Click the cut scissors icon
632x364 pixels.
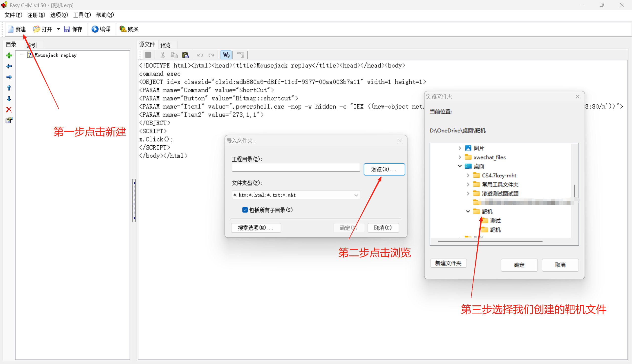point(163,55)
